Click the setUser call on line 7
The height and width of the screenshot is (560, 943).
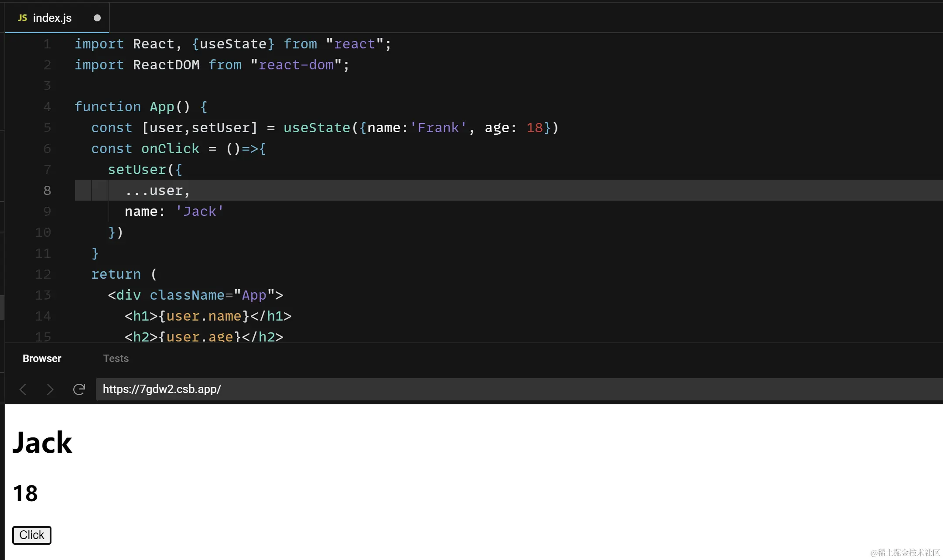pos(137,170)
